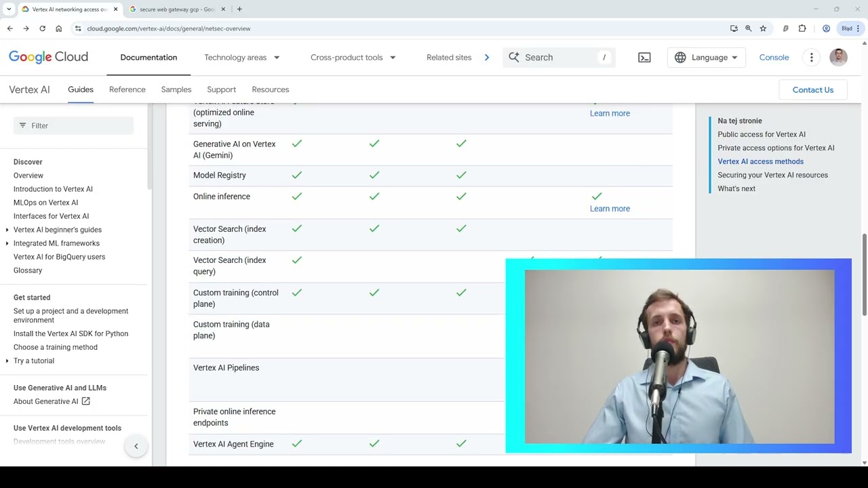Open Interfaces for Vertex AI page

[51, 216]
